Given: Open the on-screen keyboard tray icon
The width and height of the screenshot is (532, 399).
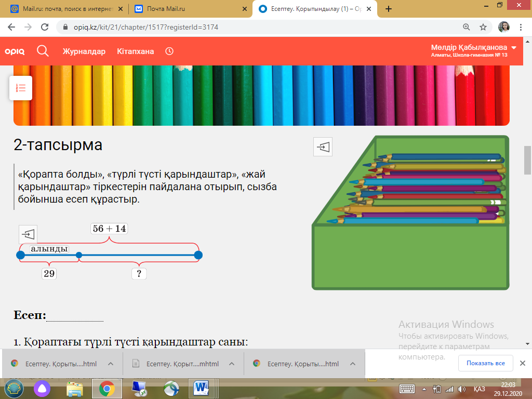Looking at the screenshot, I should click(x=407, y=389).
